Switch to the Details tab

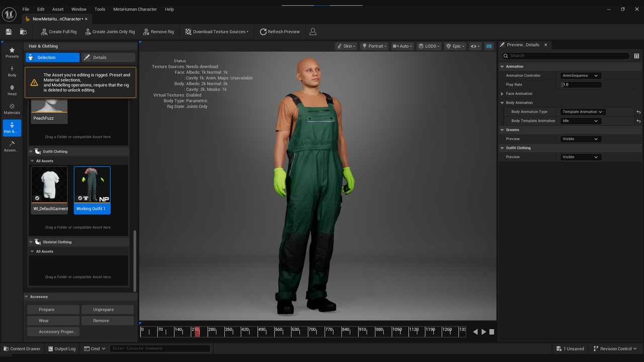click(108, 57)
